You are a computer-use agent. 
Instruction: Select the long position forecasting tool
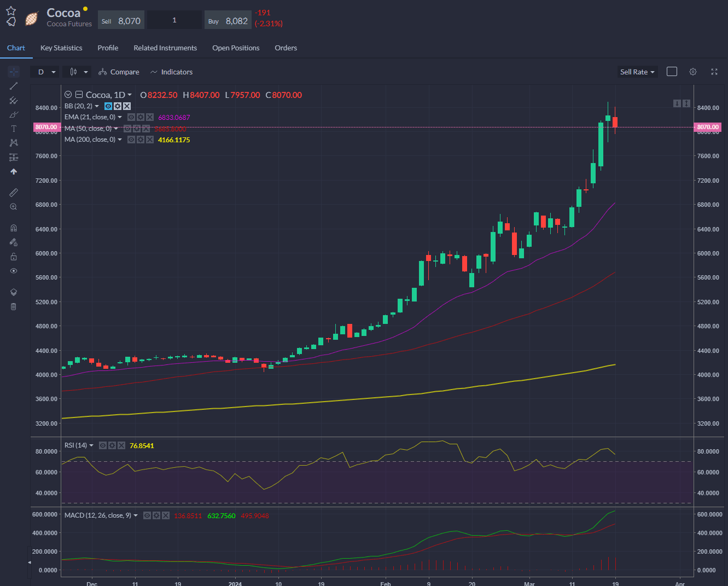14,157
